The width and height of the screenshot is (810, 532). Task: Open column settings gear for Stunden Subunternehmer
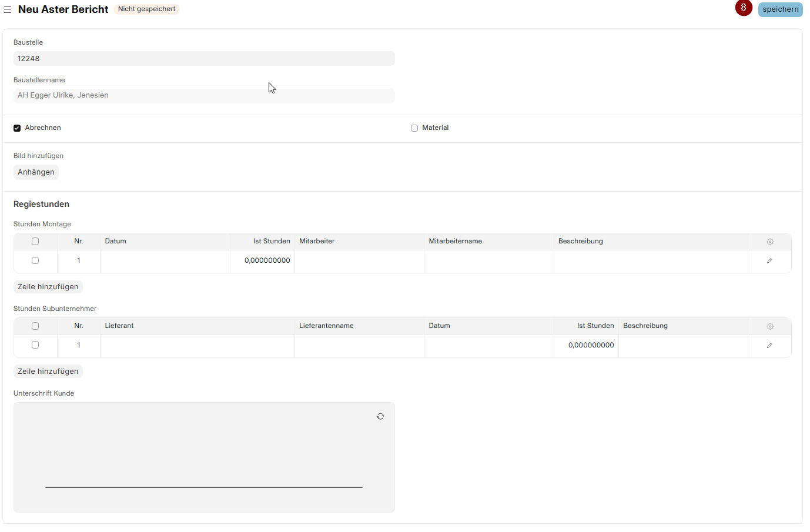point(769,326)
